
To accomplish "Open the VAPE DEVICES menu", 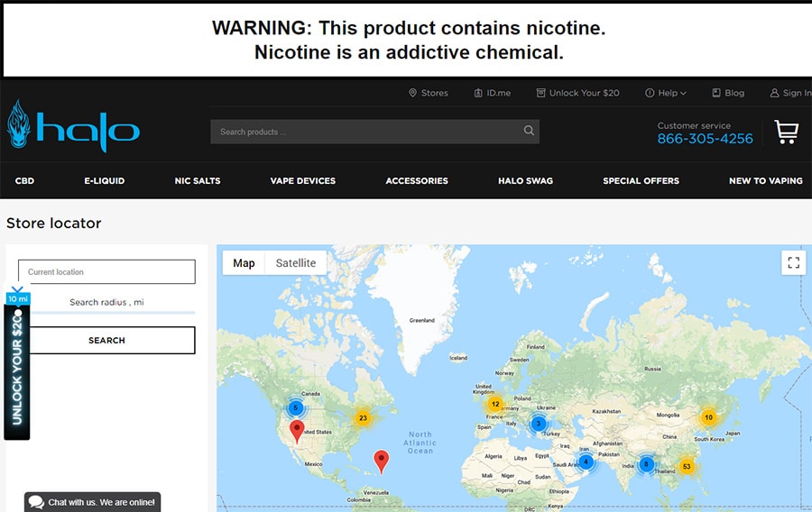I will (x=302, y=181).
